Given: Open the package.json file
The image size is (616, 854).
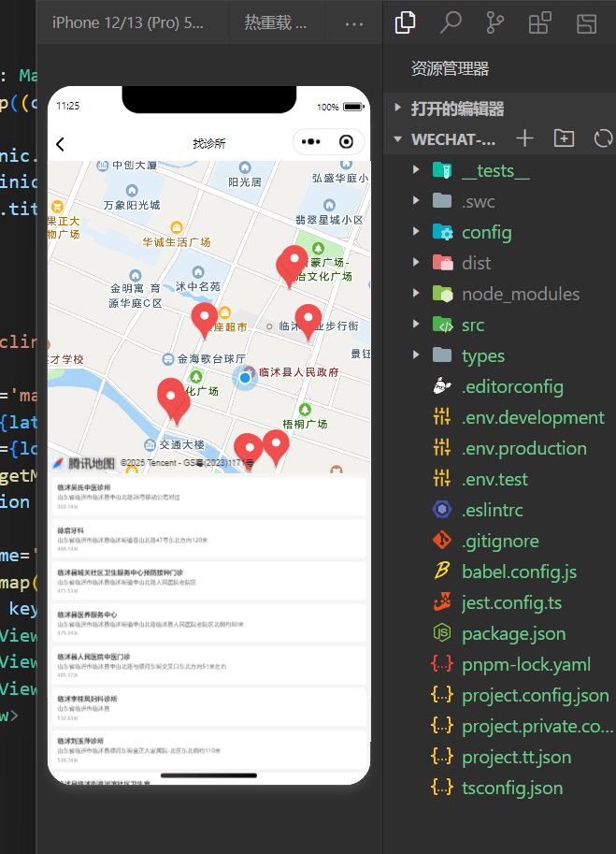Looking at the screenshot, I should pos(512,633).
